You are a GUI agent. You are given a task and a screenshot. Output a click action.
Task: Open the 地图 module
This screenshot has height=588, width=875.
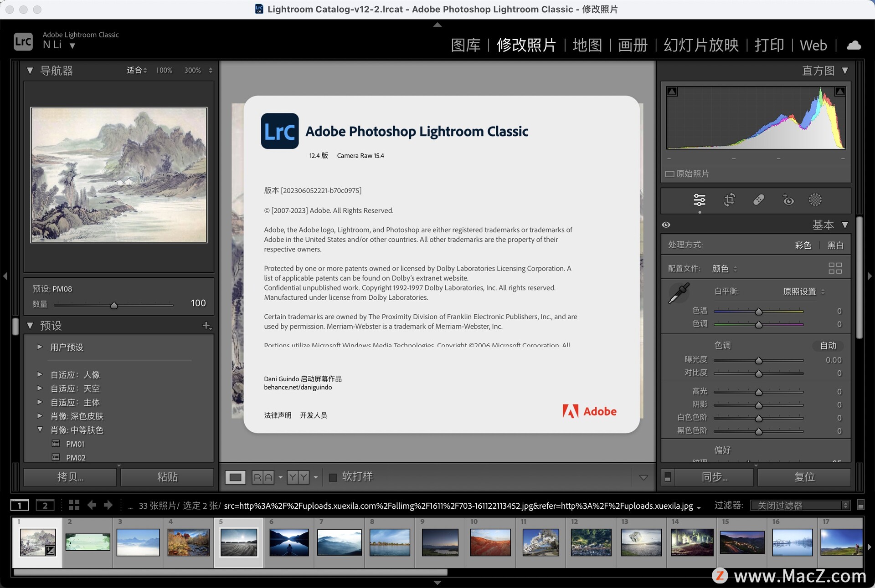(x=587, y=45)
